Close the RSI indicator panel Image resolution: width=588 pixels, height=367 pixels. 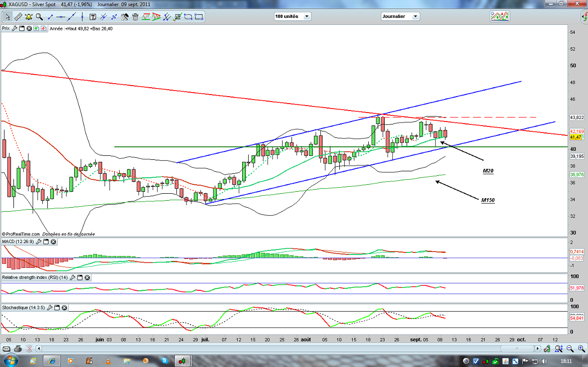tap(87, 277)
